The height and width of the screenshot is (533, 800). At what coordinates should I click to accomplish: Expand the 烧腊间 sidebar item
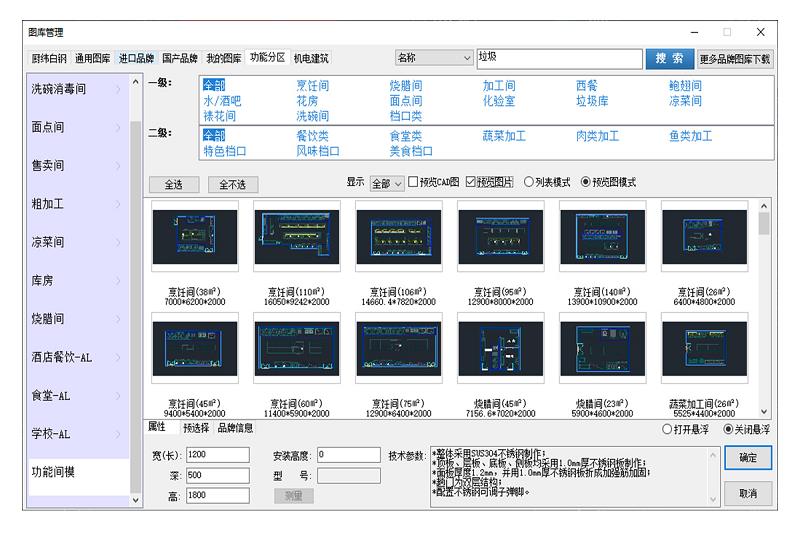click(78, 319)
